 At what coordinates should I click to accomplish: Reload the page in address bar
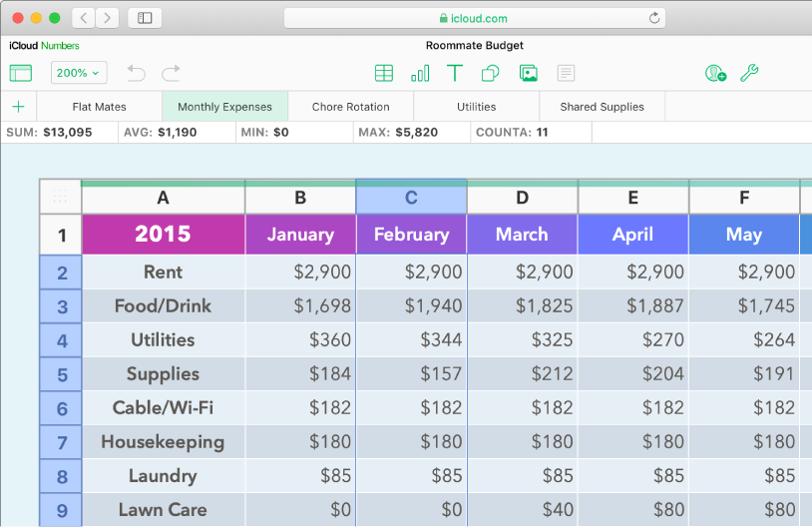[654, 18]
